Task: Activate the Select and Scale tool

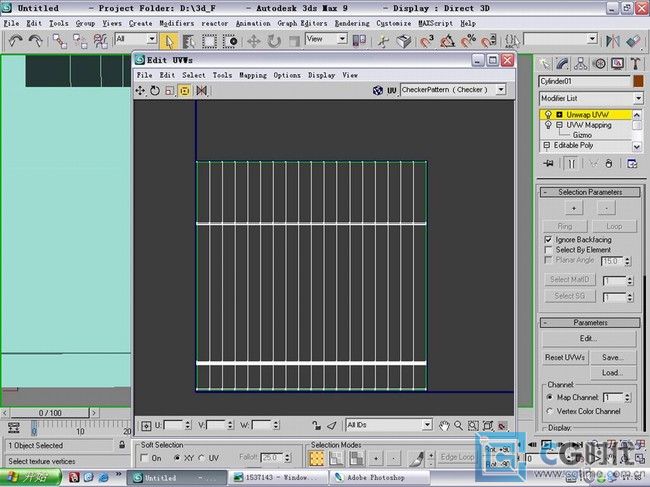Action: [294, 41]
